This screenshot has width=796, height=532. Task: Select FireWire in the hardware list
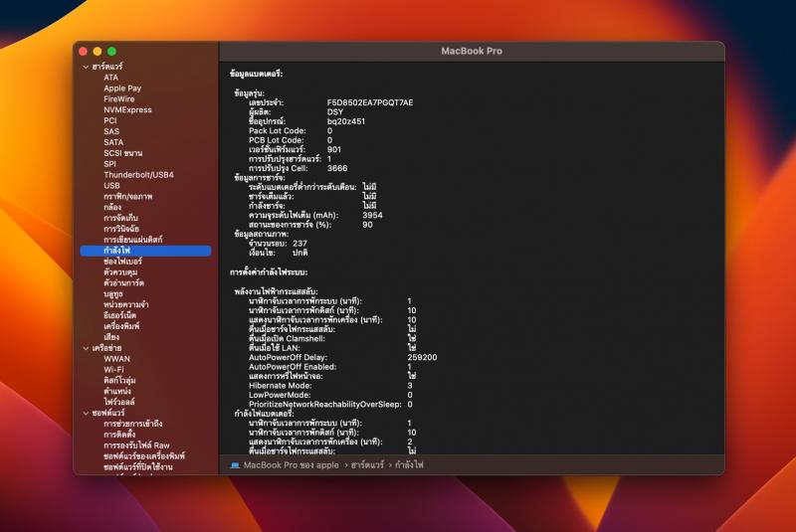click(119, 99)
